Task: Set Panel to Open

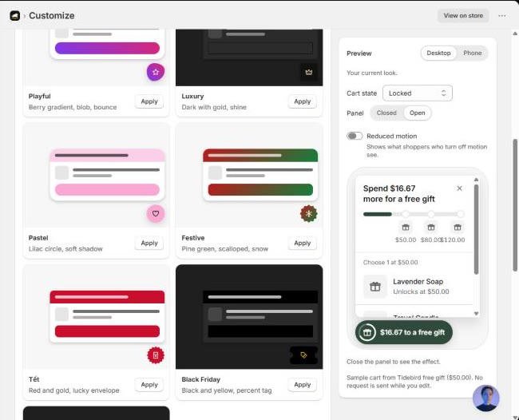Action: [417, 113]
